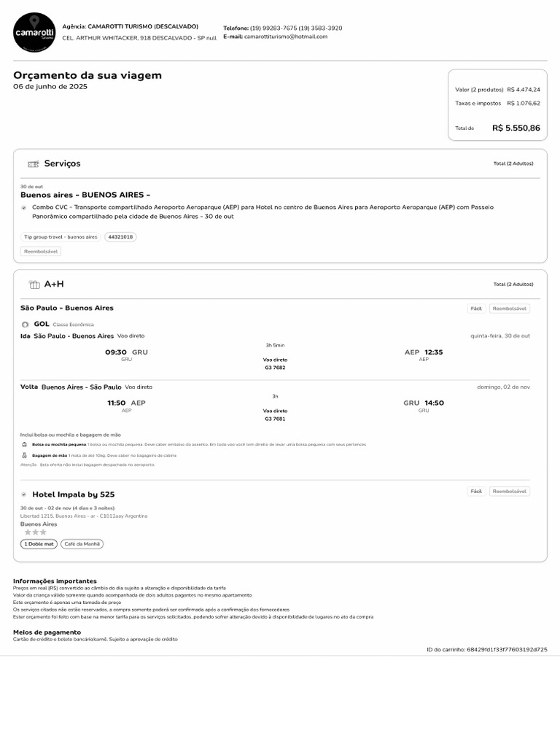The image size is (560, 747).
Task: Click the 44321018 service code badge
Action: [x=120, y=237]
